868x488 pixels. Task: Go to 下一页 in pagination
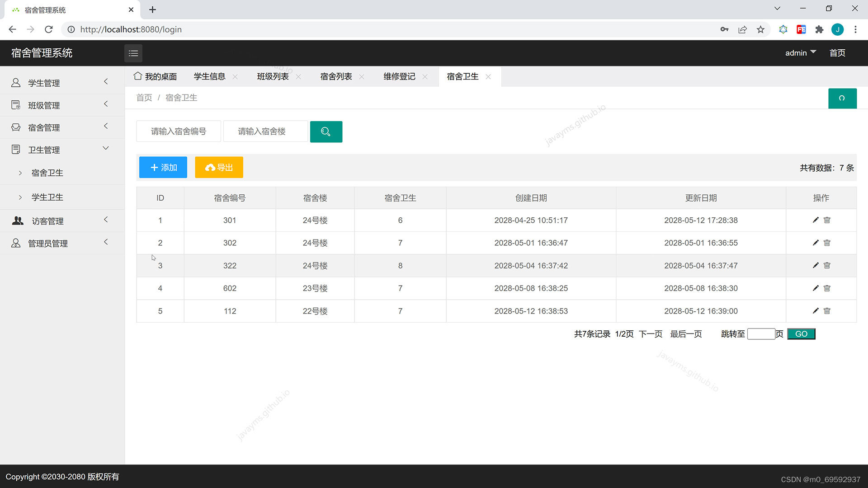point(650,334)
